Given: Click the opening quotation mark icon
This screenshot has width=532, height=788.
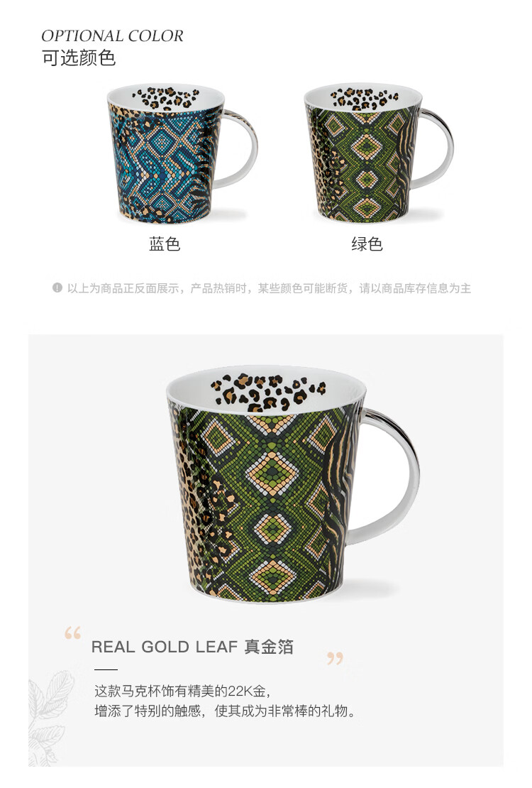Looking at the screenshot, I should [x=73, y=633].
